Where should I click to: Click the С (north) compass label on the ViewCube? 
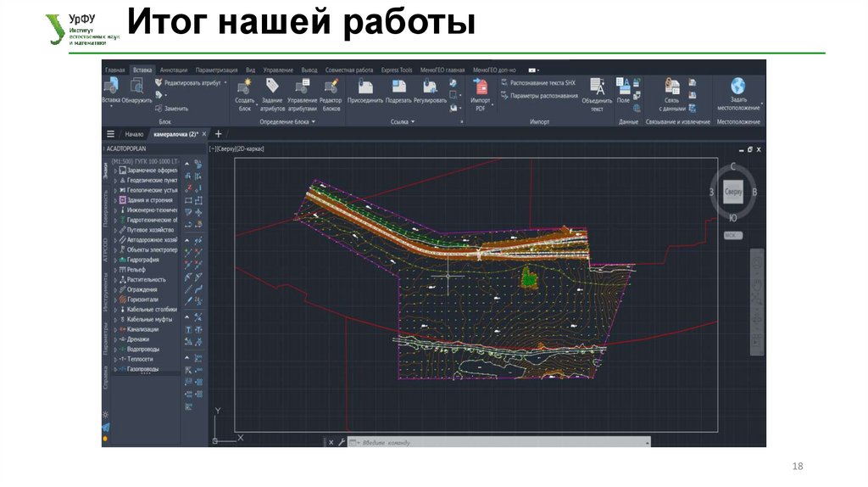(x=732, y=167)
